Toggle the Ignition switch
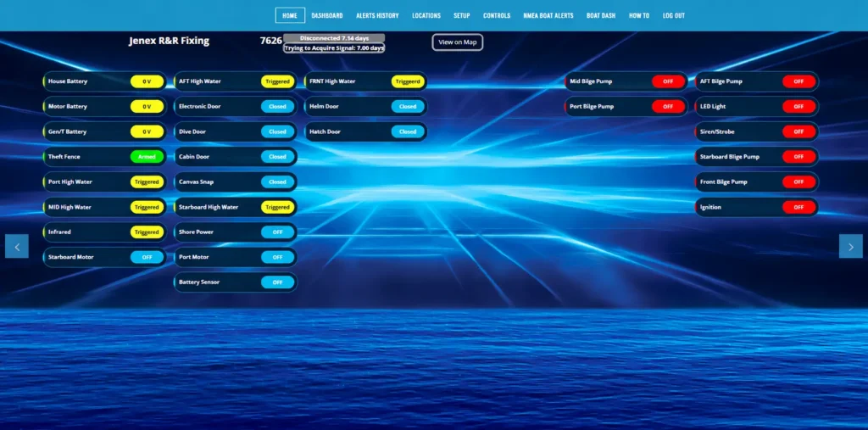The image size is (868, 430). point(798,207)
